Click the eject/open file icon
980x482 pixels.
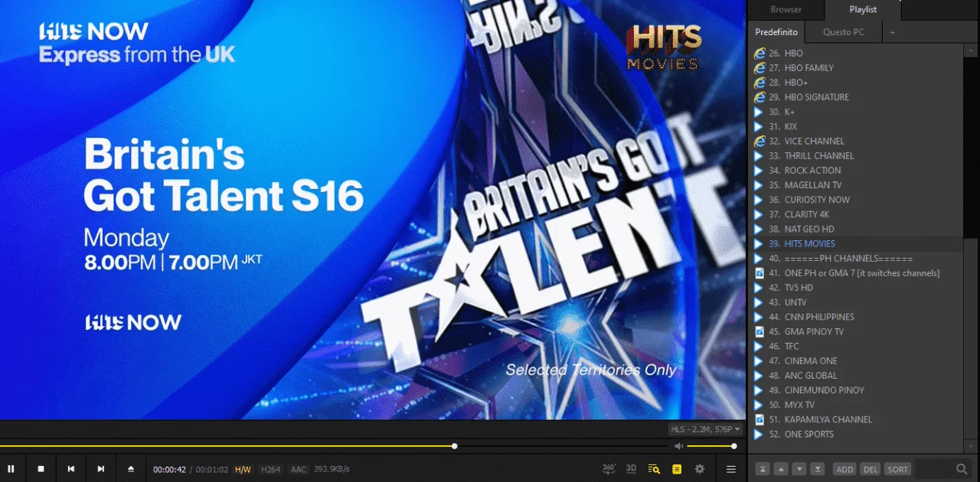click(x=131, y=469)
